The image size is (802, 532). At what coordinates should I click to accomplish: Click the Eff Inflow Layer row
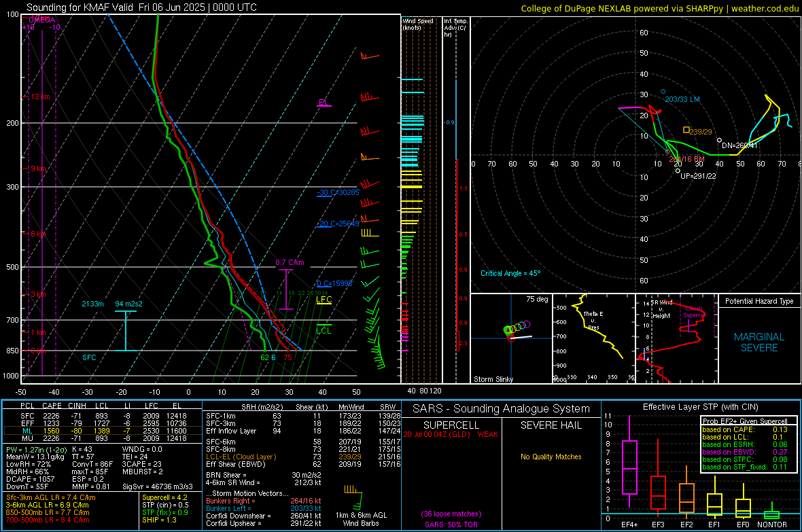(303, 431)
